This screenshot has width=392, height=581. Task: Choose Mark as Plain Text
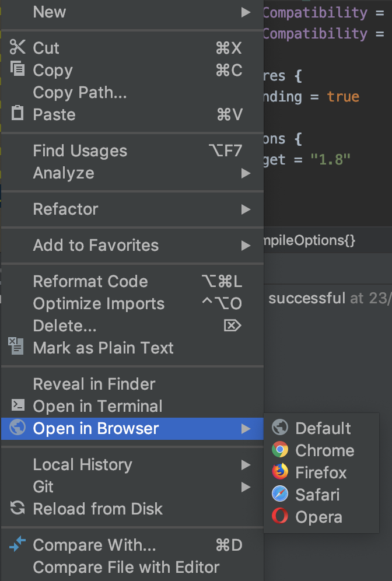[103, 348]
